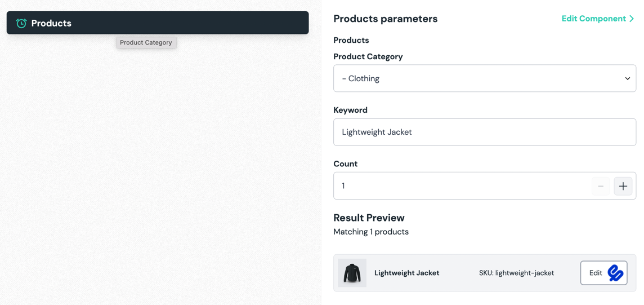The width and height of the screenshot is (644, 305).
Task: Click the SKU lightweight-jacket text
Action: [x=516, y=273]
